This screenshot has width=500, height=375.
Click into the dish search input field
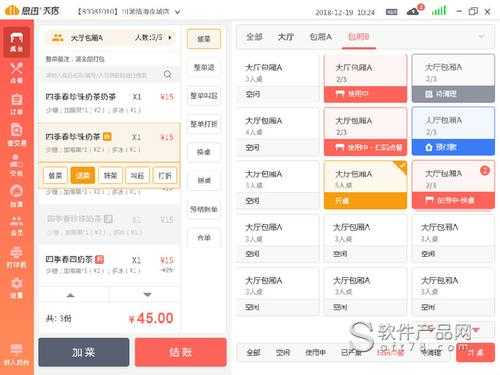pos(103,75)
